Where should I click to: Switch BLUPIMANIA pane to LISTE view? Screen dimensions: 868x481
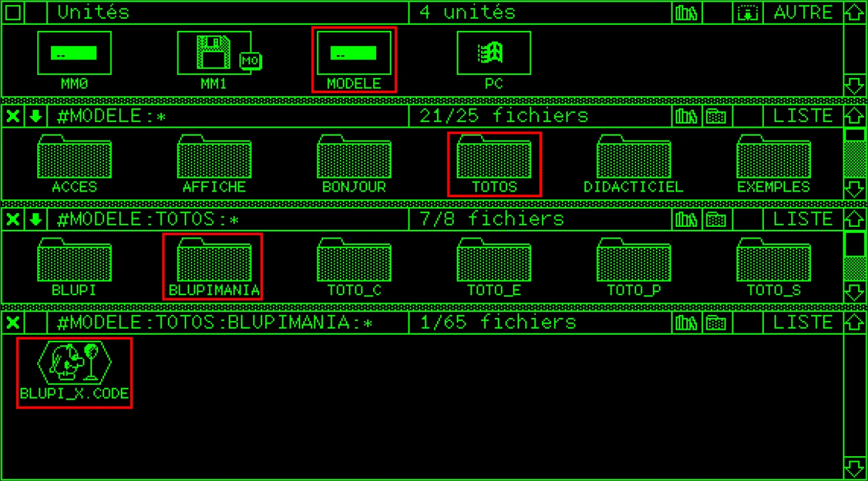[803, 322]
